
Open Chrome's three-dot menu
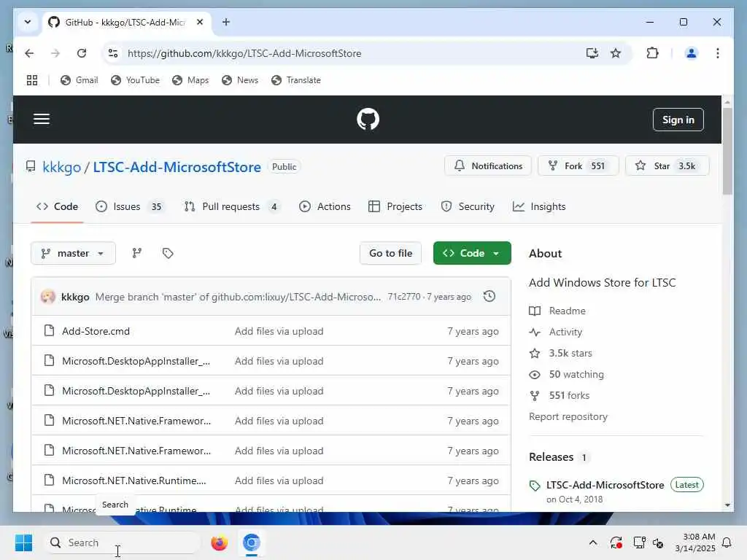click(x=718, y=53)
